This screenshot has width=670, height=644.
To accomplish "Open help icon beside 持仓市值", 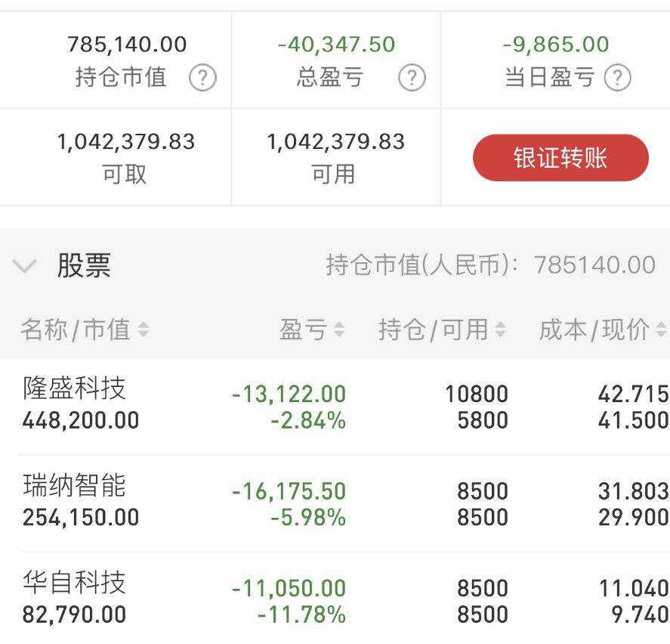I will point(203,77).
